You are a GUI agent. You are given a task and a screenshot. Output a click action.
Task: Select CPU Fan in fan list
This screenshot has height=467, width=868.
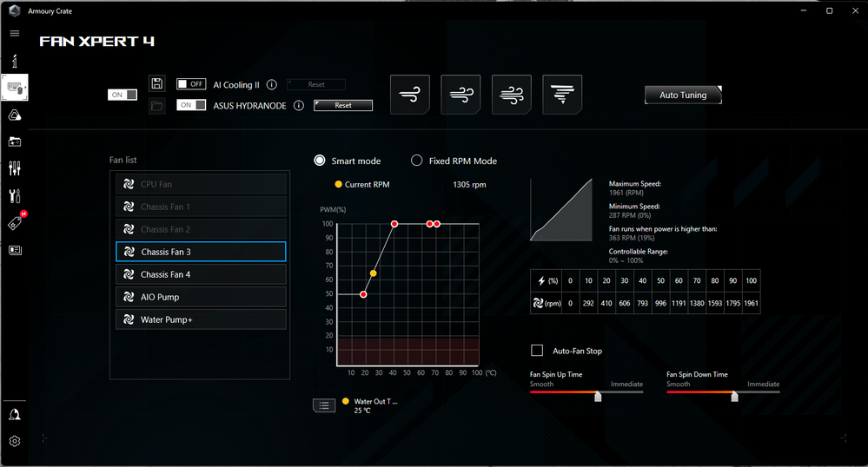click(x=201, y=184)
